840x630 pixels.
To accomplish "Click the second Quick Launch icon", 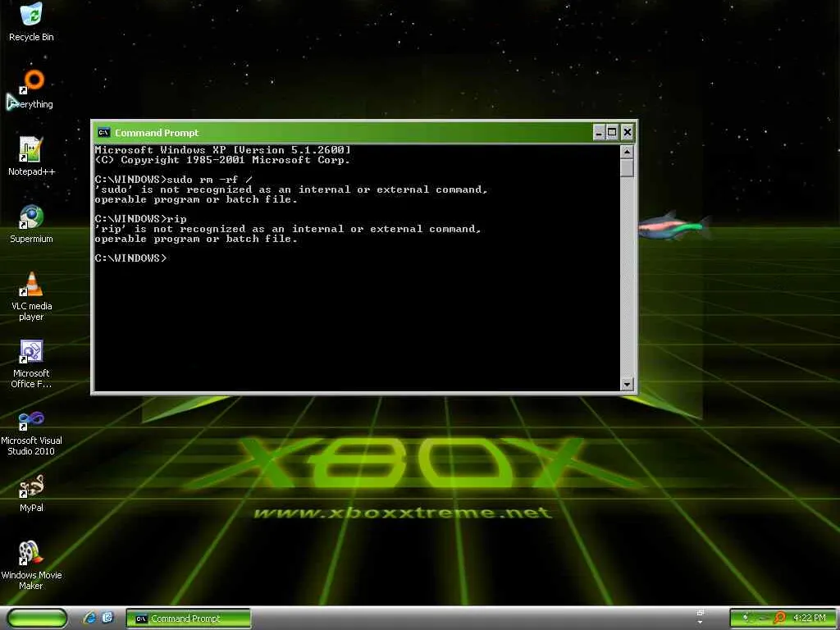I will [x=107, y=619].
